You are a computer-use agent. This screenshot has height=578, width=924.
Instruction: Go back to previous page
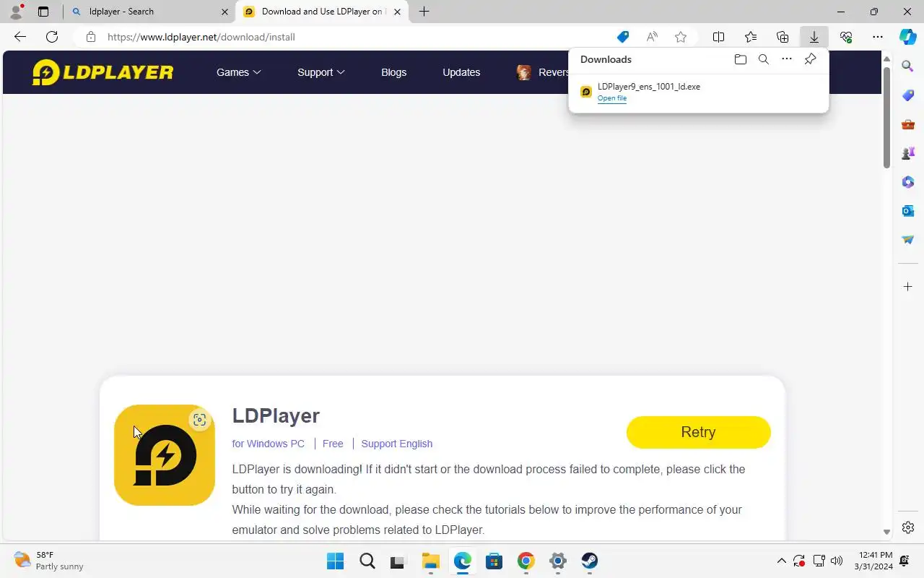coord(20,37)
